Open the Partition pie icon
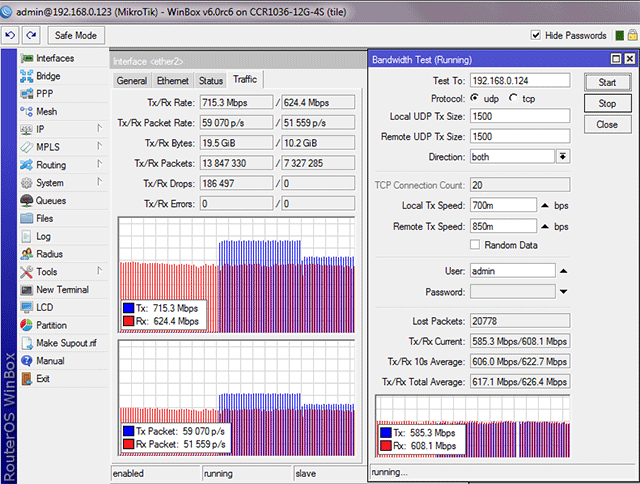640x484 pixels. click(x=27, y=325)
